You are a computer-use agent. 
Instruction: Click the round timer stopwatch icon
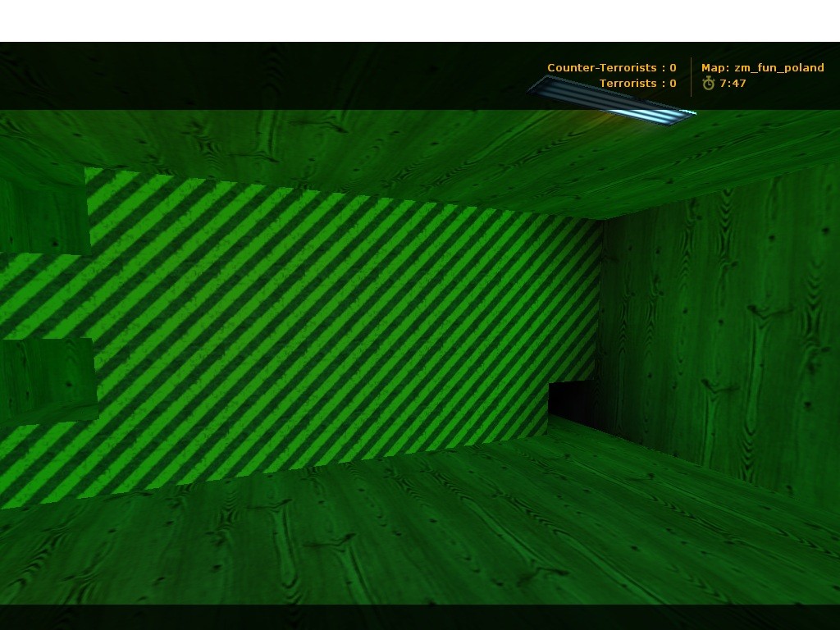[x=708, y=83]
